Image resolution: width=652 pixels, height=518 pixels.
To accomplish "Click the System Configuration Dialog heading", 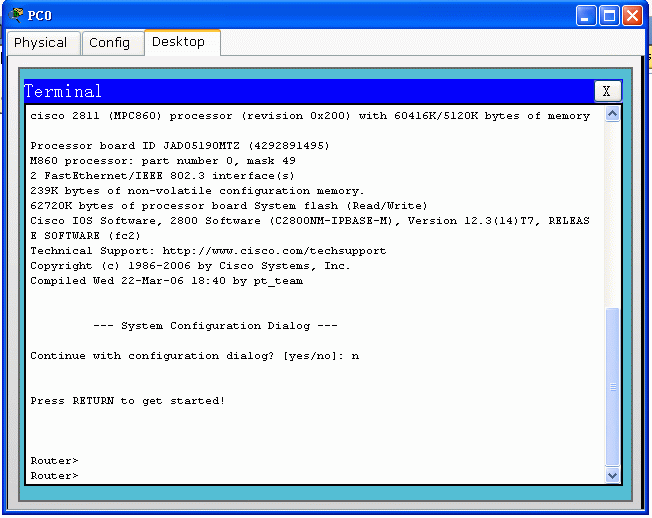I will tap(215, 326).
